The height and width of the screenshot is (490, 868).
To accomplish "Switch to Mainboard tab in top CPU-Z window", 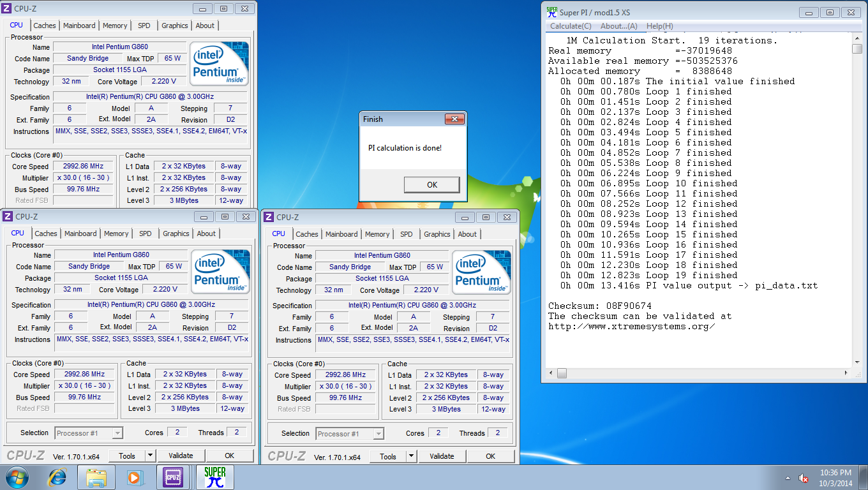I will coord(79,26).
